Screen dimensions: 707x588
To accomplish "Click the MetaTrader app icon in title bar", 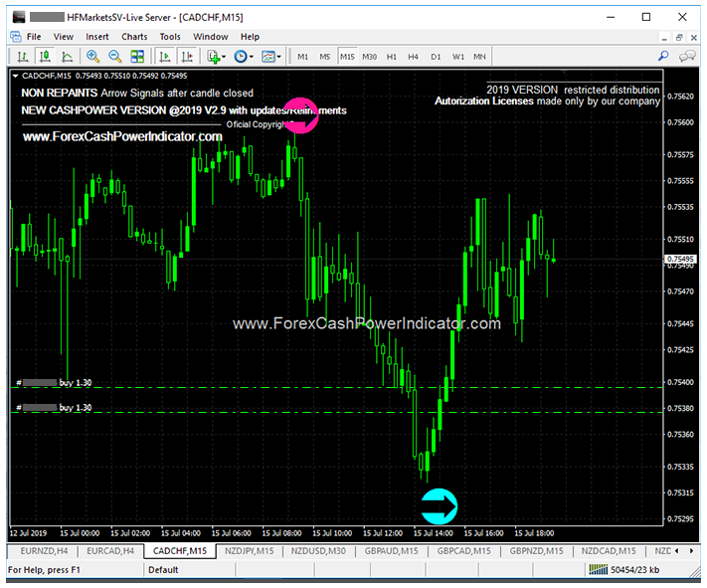I will 19,17.
